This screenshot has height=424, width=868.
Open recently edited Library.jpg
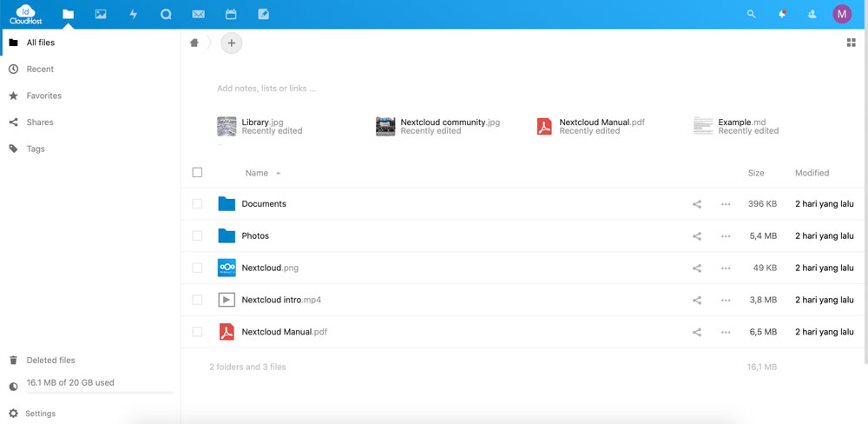coord(260,126)
